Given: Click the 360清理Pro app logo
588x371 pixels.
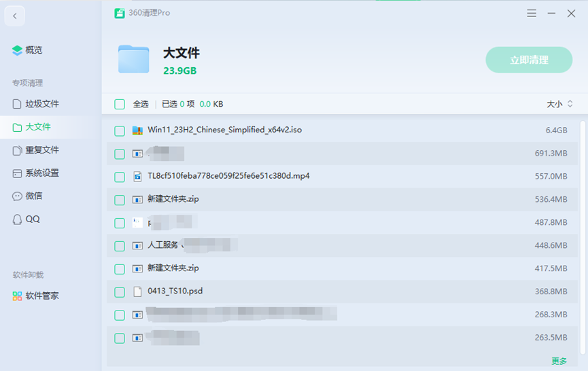Looking at the screenshot, I should [120, 13].
